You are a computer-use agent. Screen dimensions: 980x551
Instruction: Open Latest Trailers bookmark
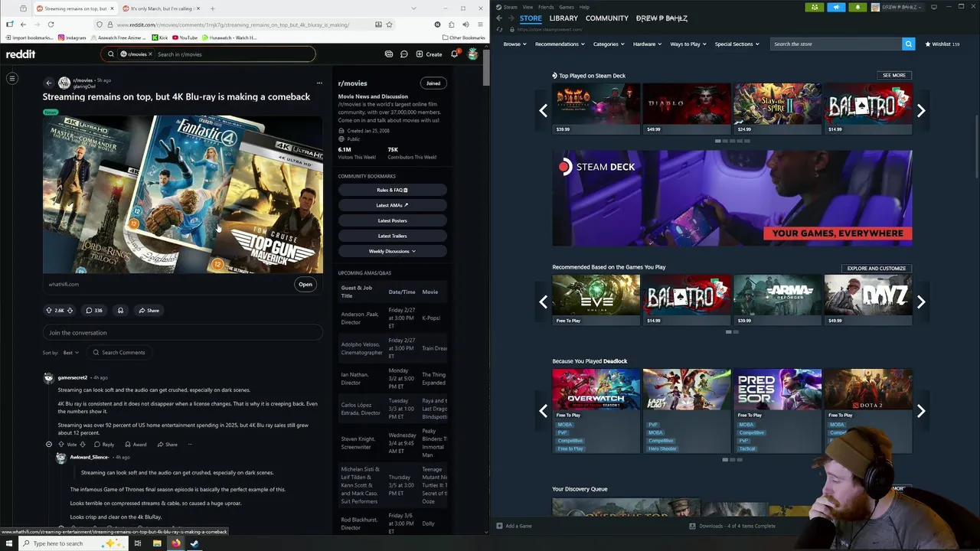click(x=392, y=236)
